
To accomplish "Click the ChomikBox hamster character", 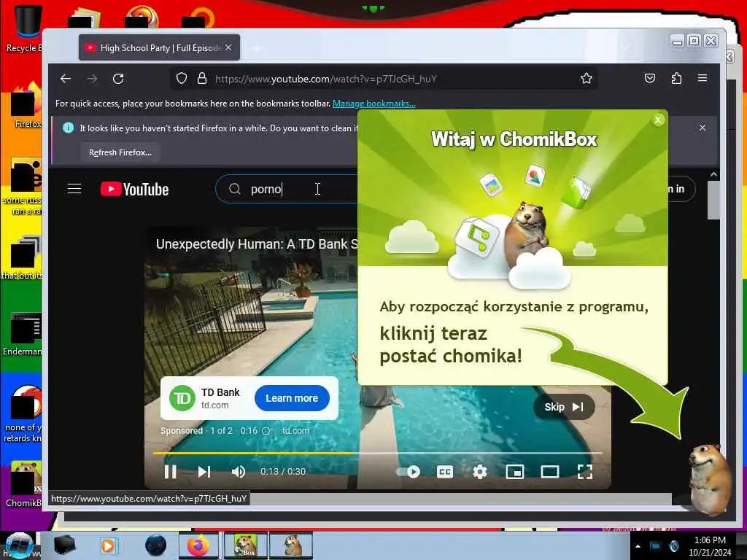I will [x=710, y=480].
